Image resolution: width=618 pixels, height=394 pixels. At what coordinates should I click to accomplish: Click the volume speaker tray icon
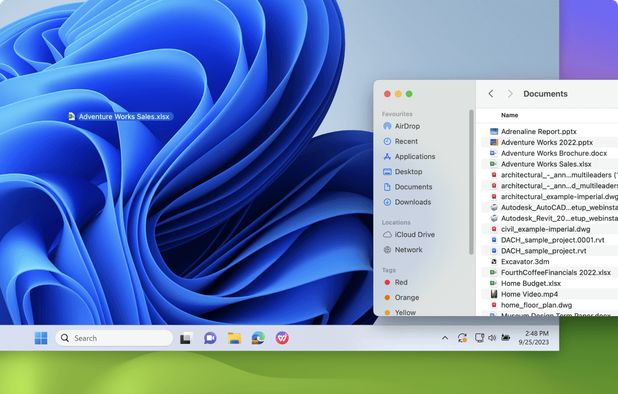tap(492, 338)
